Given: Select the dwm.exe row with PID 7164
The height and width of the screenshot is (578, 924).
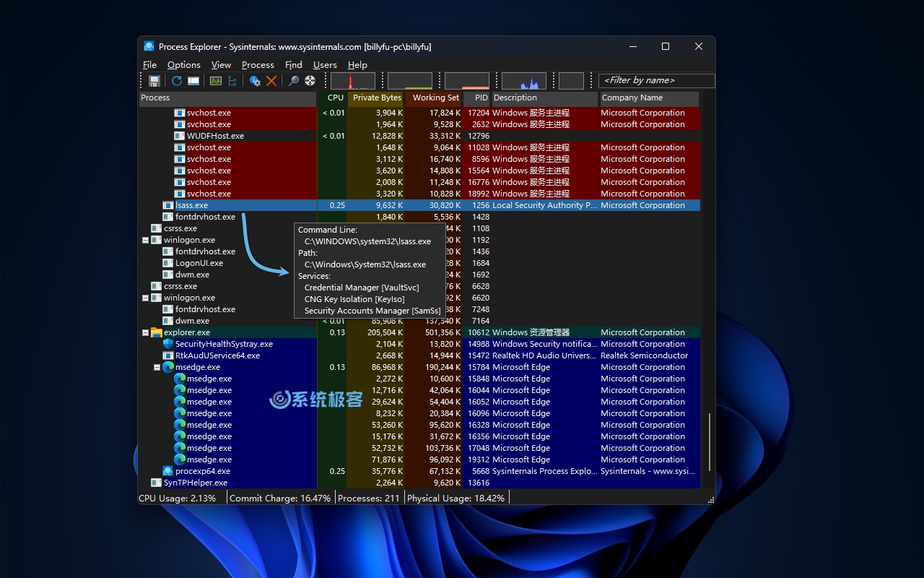Looking at the screenshot, I should [x=419, y=321].
